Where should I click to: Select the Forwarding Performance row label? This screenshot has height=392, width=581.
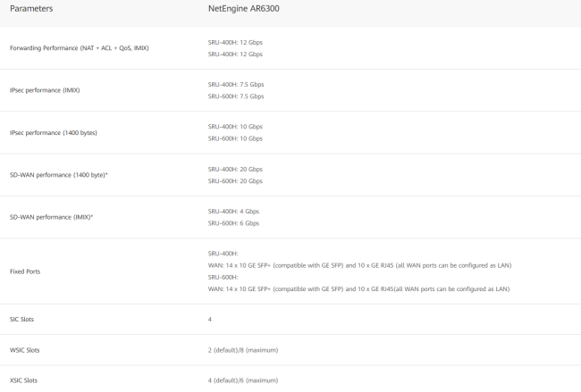[x=79, y=47]
